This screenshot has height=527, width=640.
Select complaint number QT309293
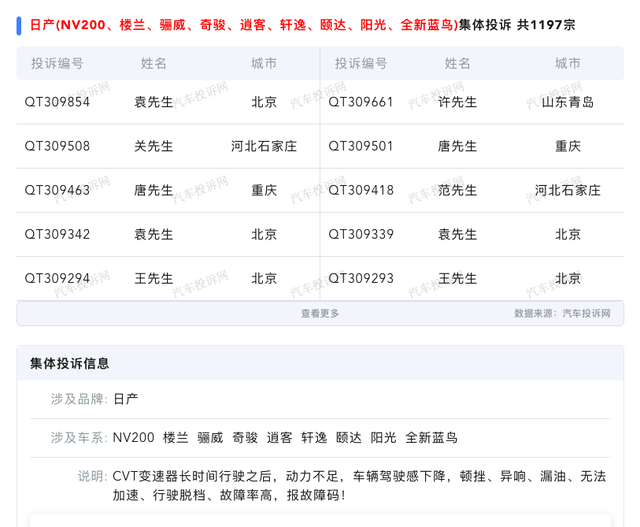[x=361, y=278]
